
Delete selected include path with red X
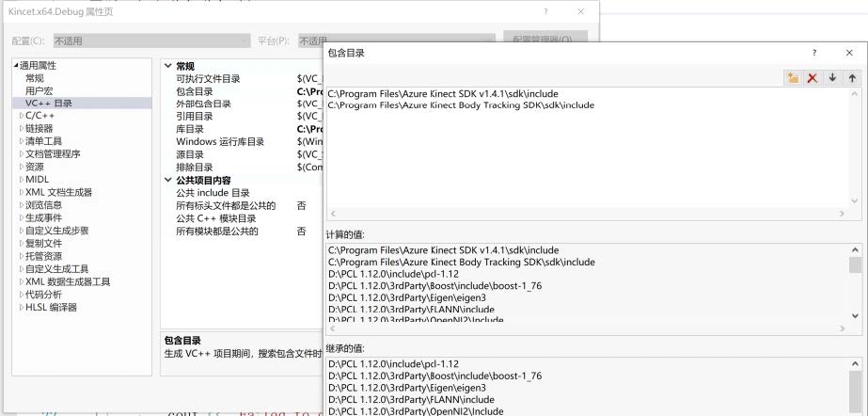pyautogui.click(x=813, y=78)
